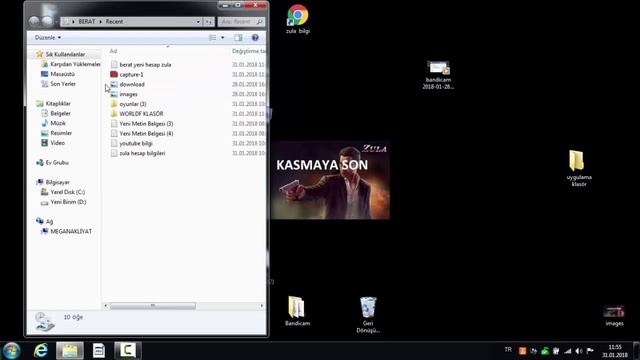Screen dimensions: 640x360
Task: Select 'Sık Kullanılanlar' in navigation pane
Action: click(65, 54)
